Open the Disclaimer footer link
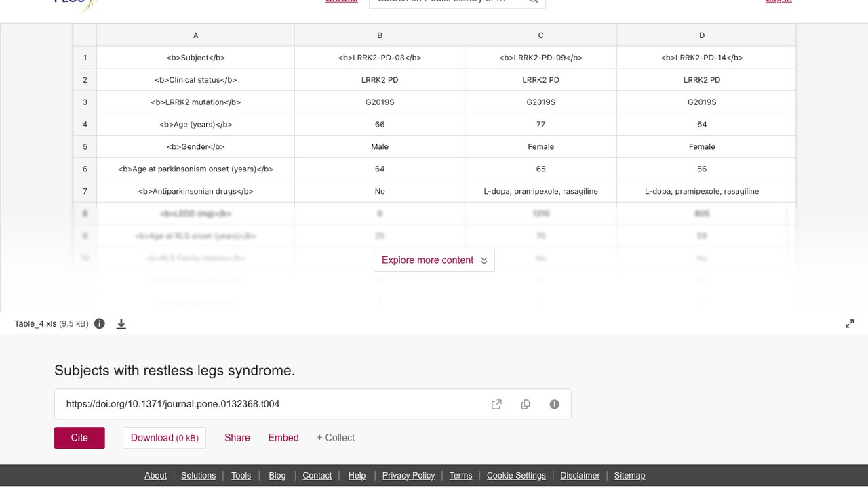This screenshot has height=488, width=868. tap(580, 476)
